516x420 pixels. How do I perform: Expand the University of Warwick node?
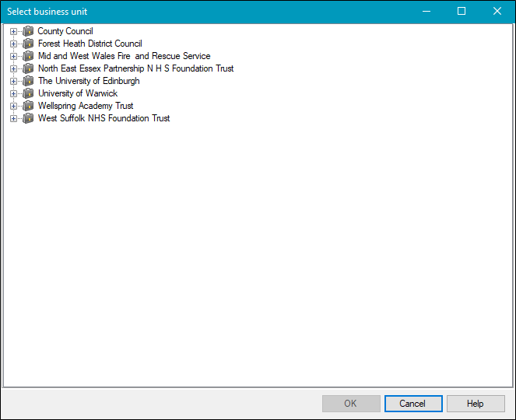click(13, 93)
